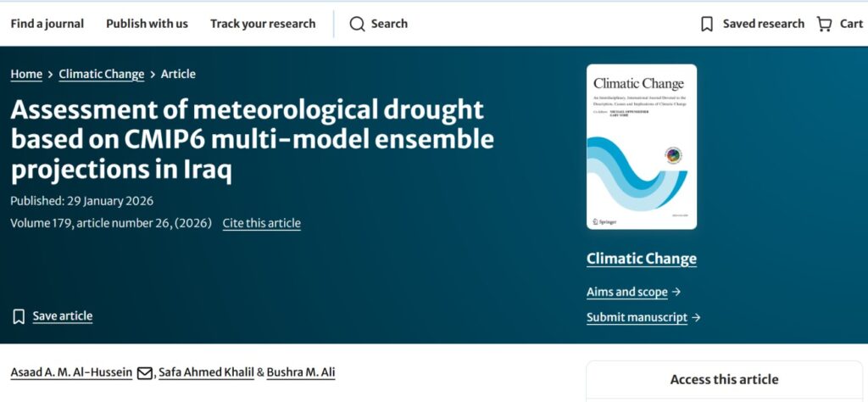The image size is (868, 402).
Task: Click the search magnifier icon
Action: coord(358,24)
